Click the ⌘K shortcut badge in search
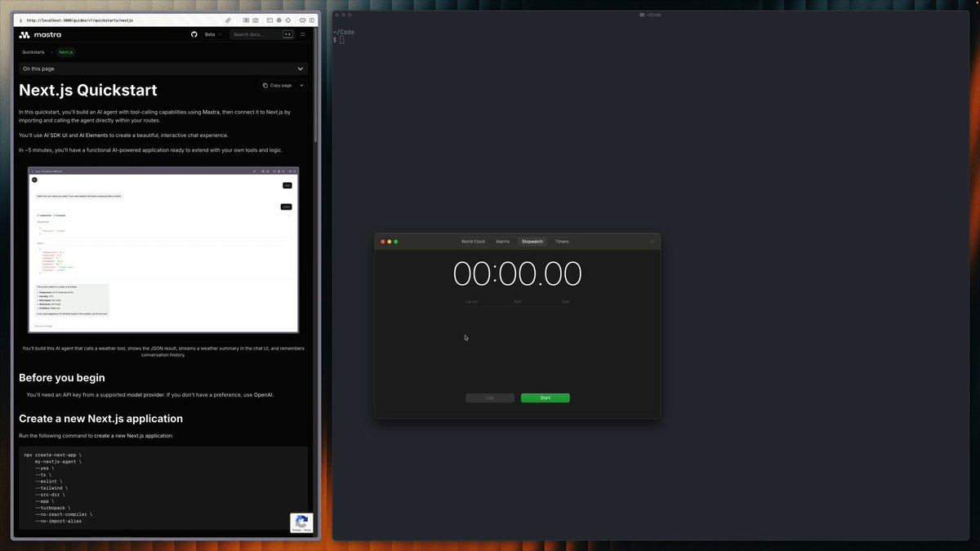 pyautogui.click(x=287, y=34)
